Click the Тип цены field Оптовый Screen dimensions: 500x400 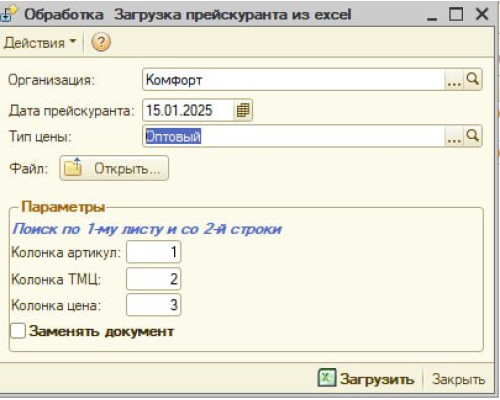click(293, 136)
